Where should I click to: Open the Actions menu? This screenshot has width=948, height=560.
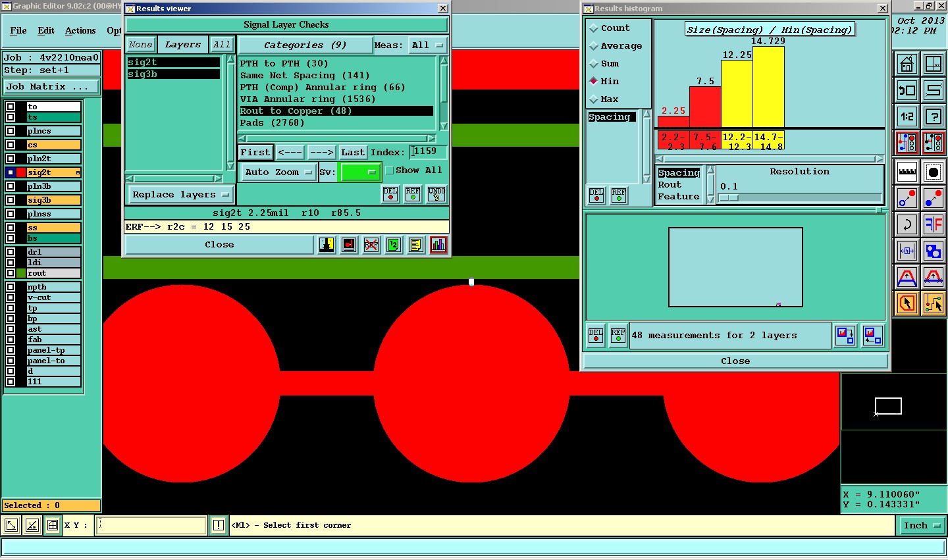(80, 30)
